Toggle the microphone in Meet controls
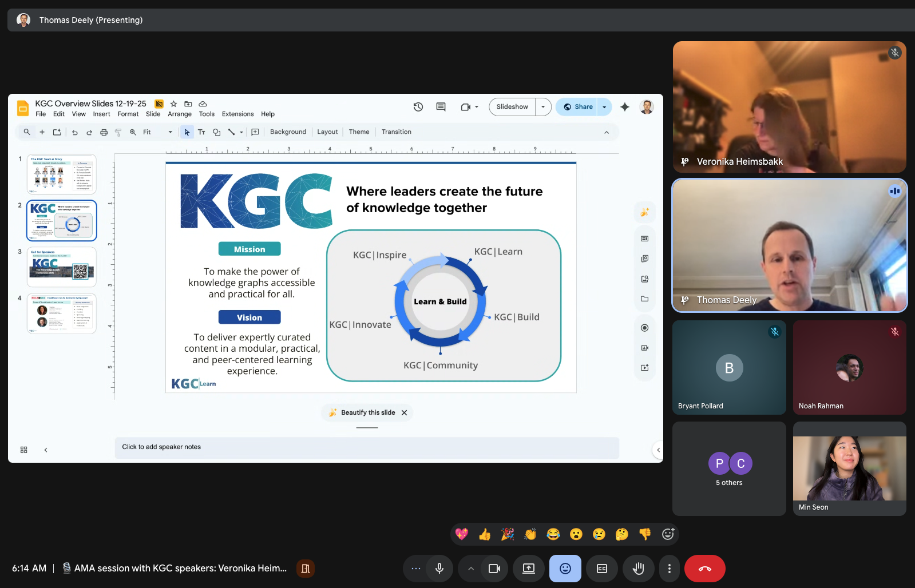Viewport: 915px width, 588px height. pyautogui.click(x=439, y=569)
